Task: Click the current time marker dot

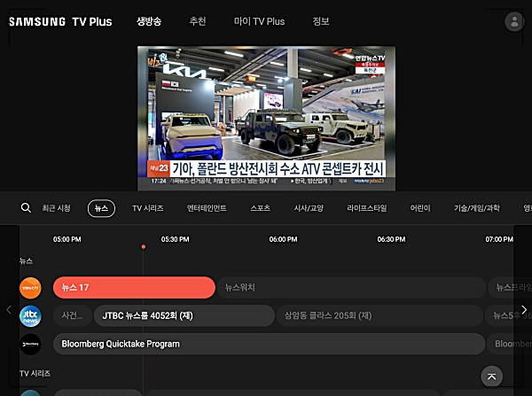Action: pos(144,247)
